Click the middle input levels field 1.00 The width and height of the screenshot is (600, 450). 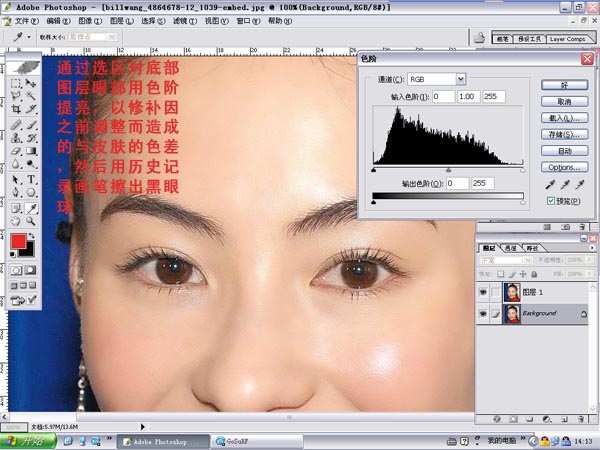click(469, 96)
